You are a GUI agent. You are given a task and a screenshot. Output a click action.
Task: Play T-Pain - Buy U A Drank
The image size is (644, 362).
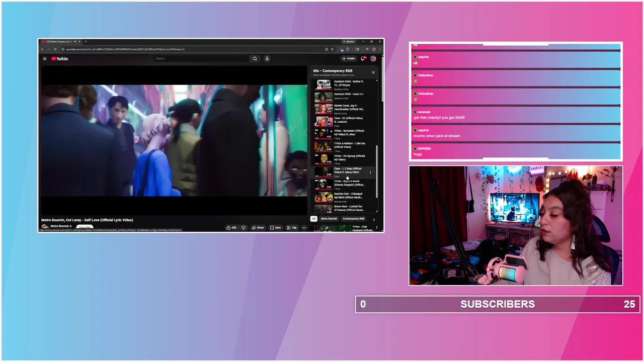tap(344, 184)
